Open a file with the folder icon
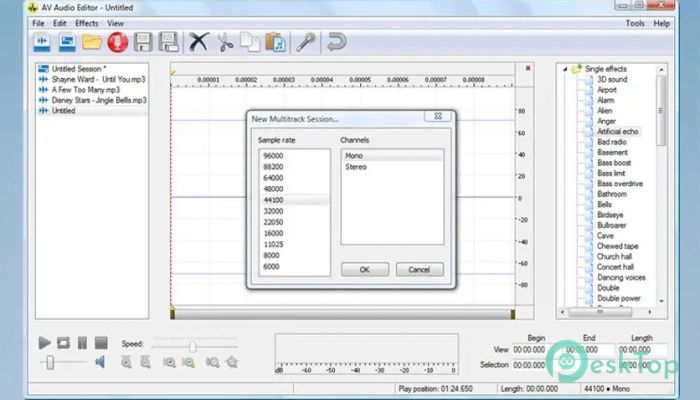The image size is (700, 400). point(92,42)
